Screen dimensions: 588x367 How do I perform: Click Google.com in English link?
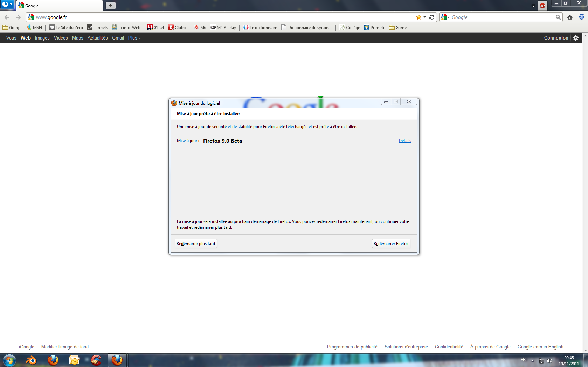540,347
